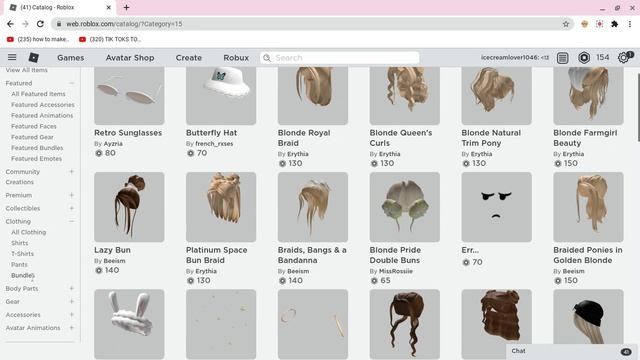Reload the page with the refresh icon
The width and height of the screenshot is (640, 360).
coord(40,24)
